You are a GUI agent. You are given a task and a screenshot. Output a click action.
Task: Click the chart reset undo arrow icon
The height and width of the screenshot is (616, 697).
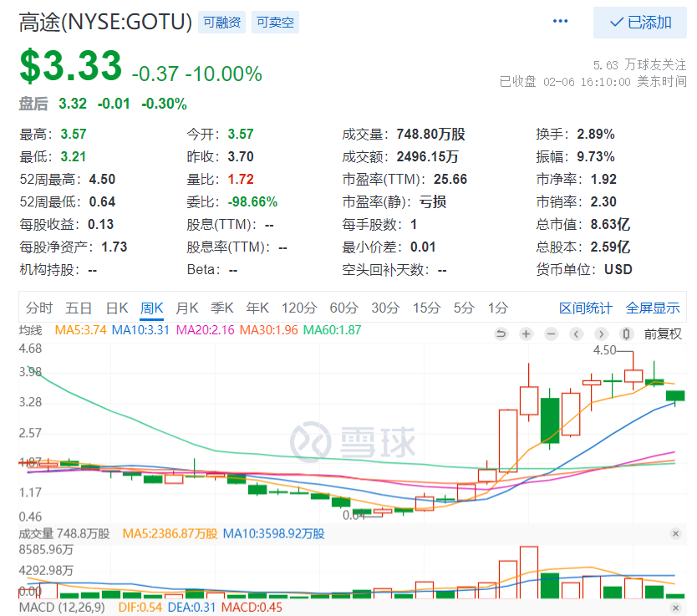click(x=501, y=333)
